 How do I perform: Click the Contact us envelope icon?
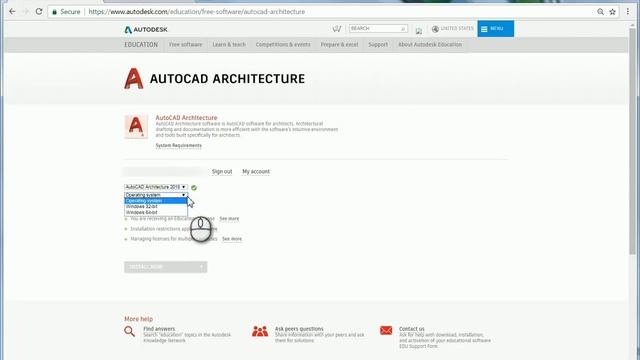coord(386,330)
